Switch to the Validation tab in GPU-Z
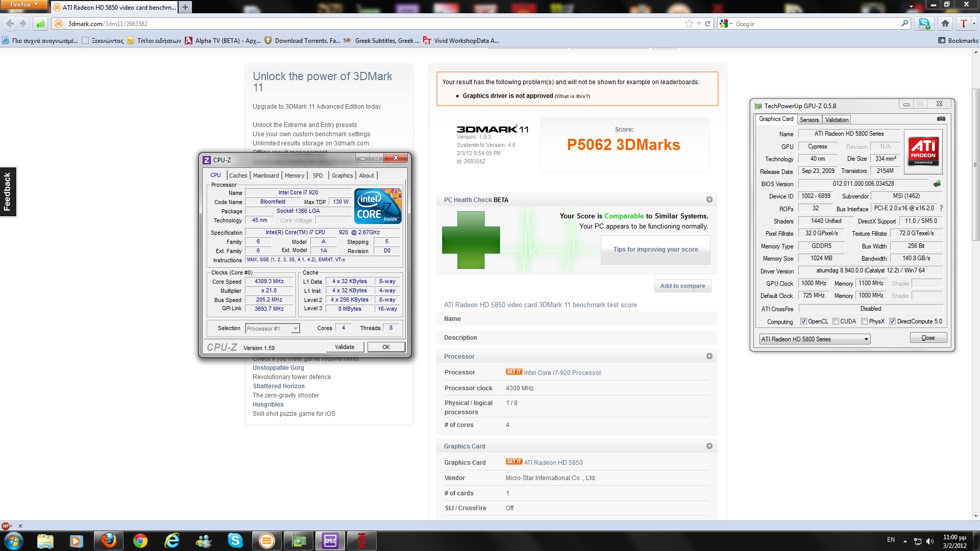 tap(837, 120)
